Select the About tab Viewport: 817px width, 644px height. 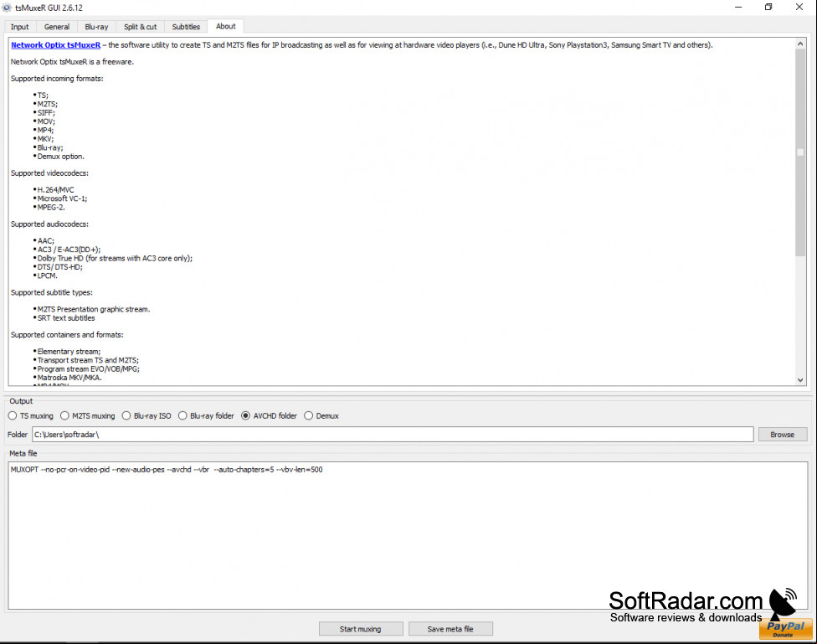(x=226, y=26)
